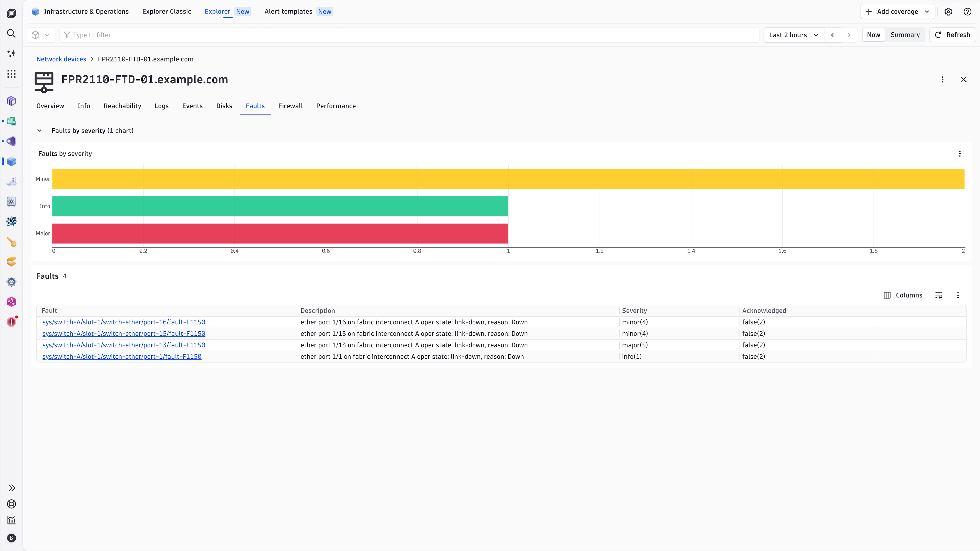Click the Refresh button
Screen dimensions: 980x551
tap(953, 35)
